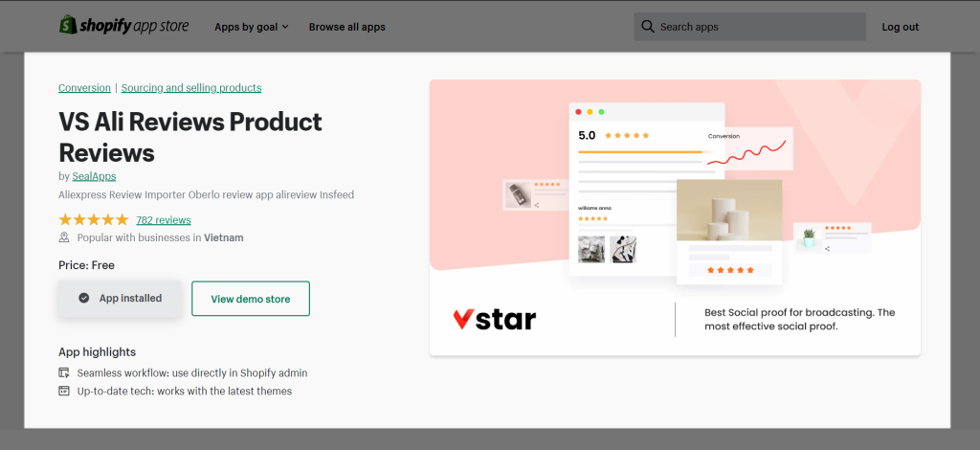Click the Best Social proof for broadcasting text
The width and height of the screenshot is (980, 450).
click(799, 320)
